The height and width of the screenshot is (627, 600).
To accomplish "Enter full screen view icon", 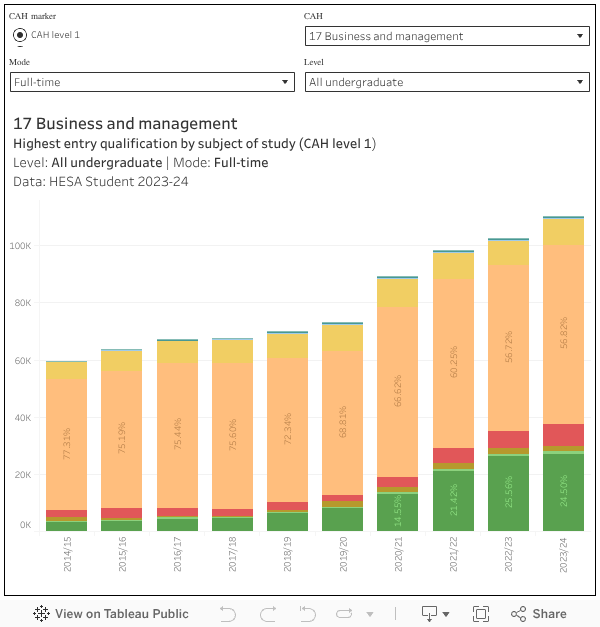I will tap(481, 614).
